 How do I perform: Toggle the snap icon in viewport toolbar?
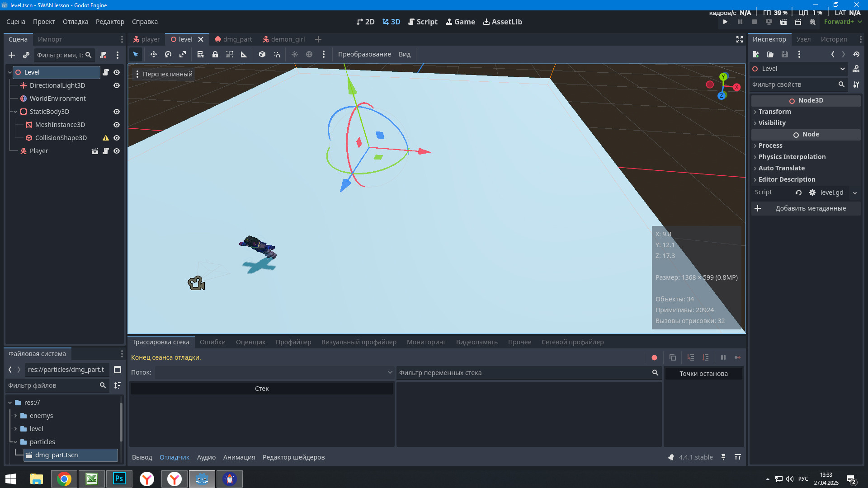[277, 54]
